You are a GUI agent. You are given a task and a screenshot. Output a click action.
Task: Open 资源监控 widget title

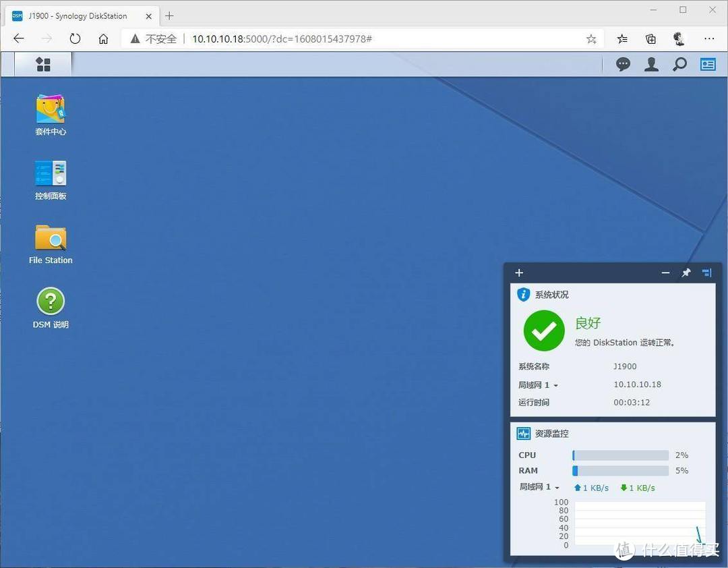click(x=551, y=434)
